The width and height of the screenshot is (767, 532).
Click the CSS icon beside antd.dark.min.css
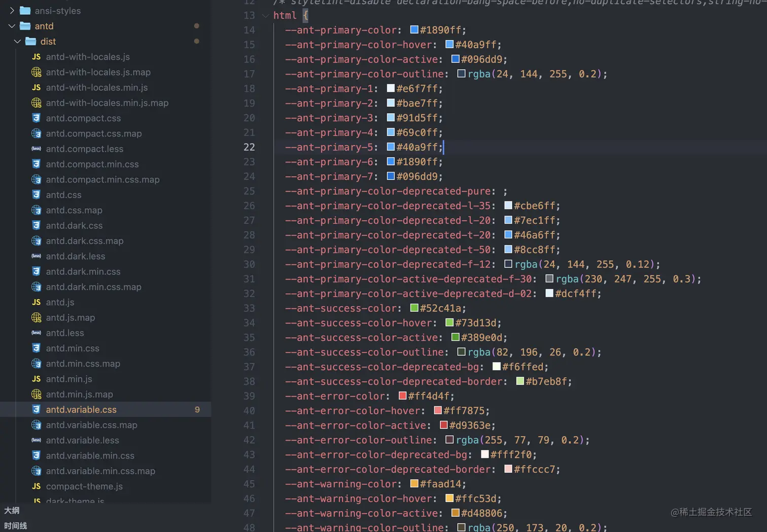[36, 271]
